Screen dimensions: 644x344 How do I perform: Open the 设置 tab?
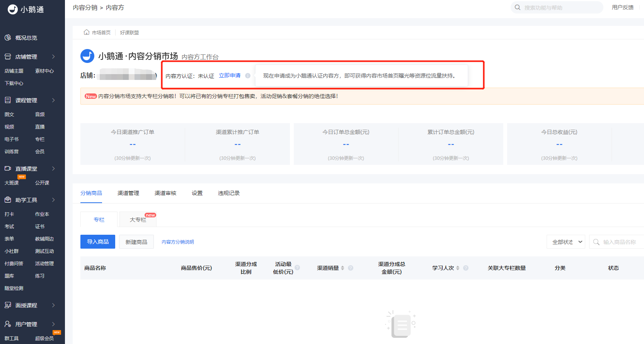[197, 193]
